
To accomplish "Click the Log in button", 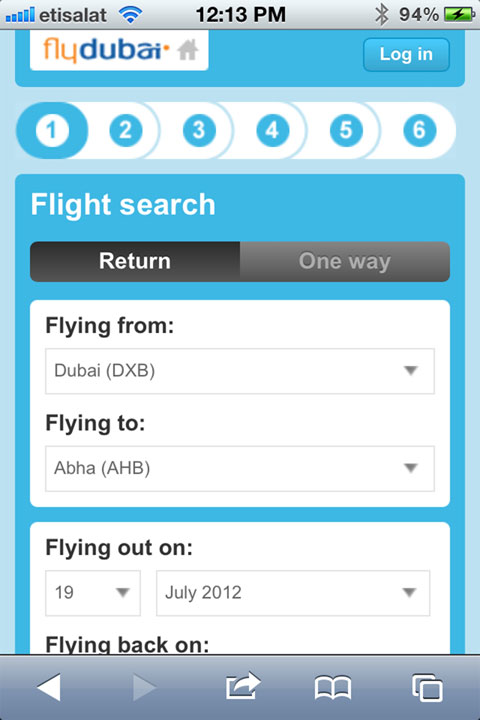I will (406, 55).
